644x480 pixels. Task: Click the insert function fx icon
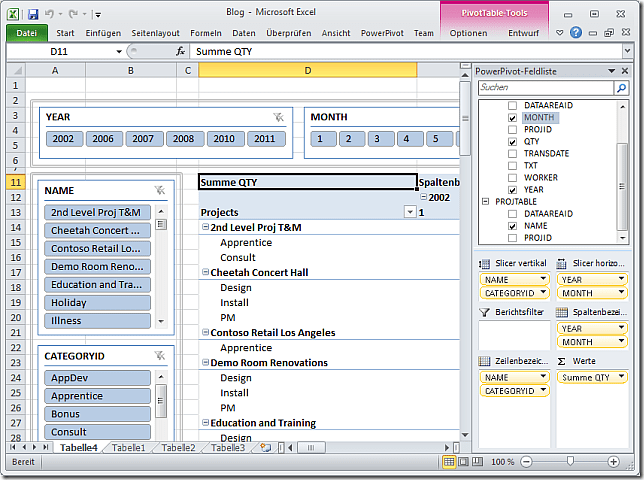point(180,51)
